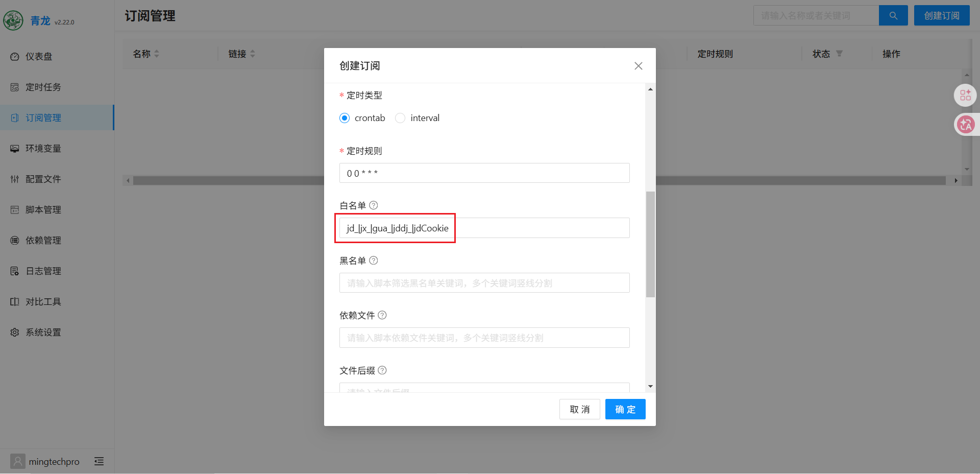Screen dimensions: 980x474
Task: Select 订阅管理 in the sidebar
Action: pos(57,117)
